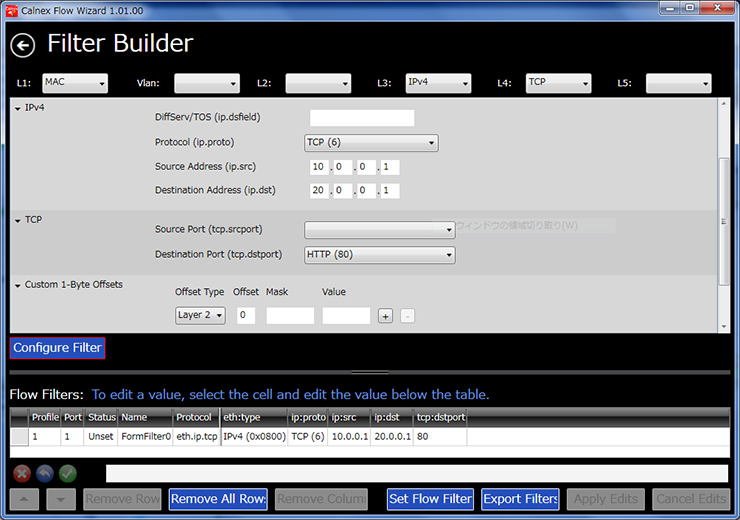Open the Layer 2 offset type dropdown
This screenshot has height=520, width=740.
[x=200, y=315]
